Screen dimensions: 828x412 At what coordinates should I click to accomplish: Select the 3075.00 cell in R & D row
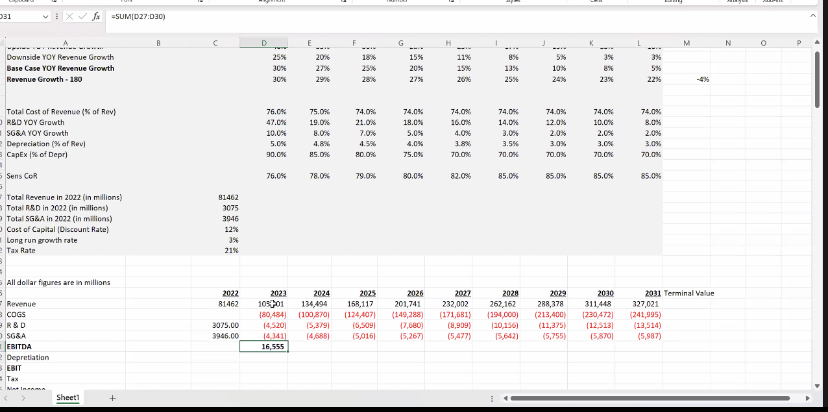tap(215, 325)
